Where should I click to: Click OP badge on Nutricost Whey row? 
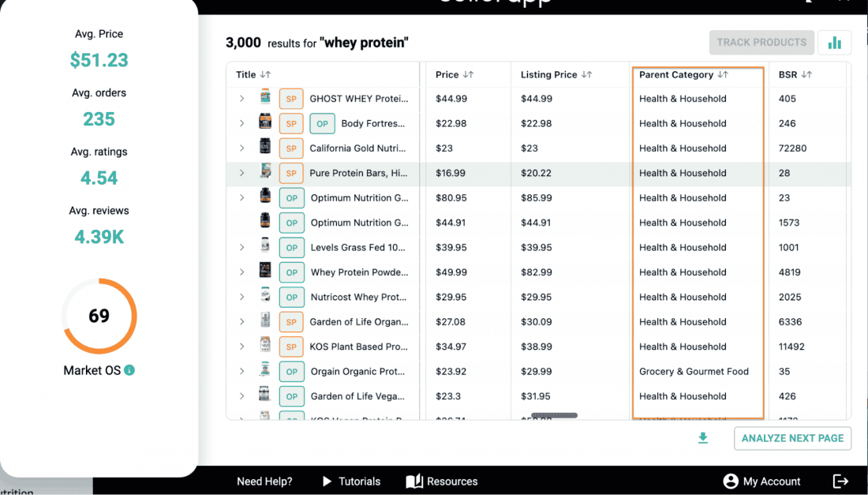[292, 298]
